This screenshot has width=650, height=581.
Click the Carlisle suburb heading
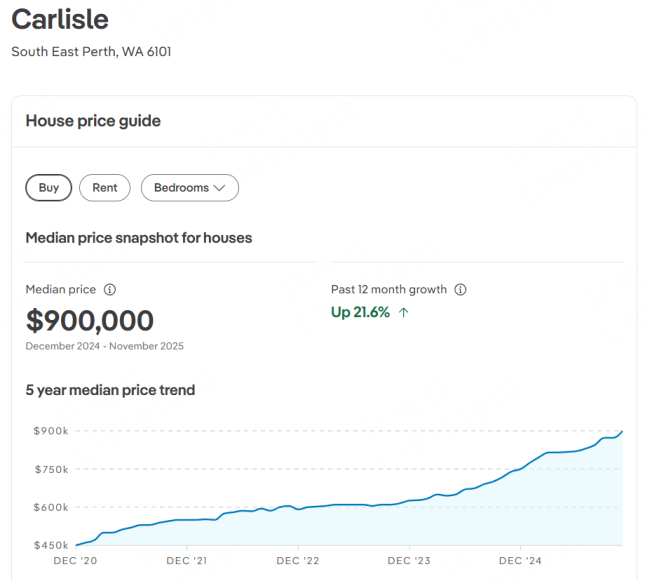click(x=60, y=19)
